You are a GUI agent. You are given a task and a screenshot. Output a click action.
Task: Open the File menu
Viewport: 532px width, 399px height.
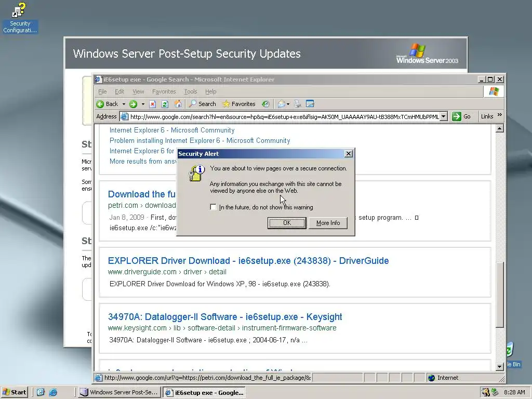[102, 91]
